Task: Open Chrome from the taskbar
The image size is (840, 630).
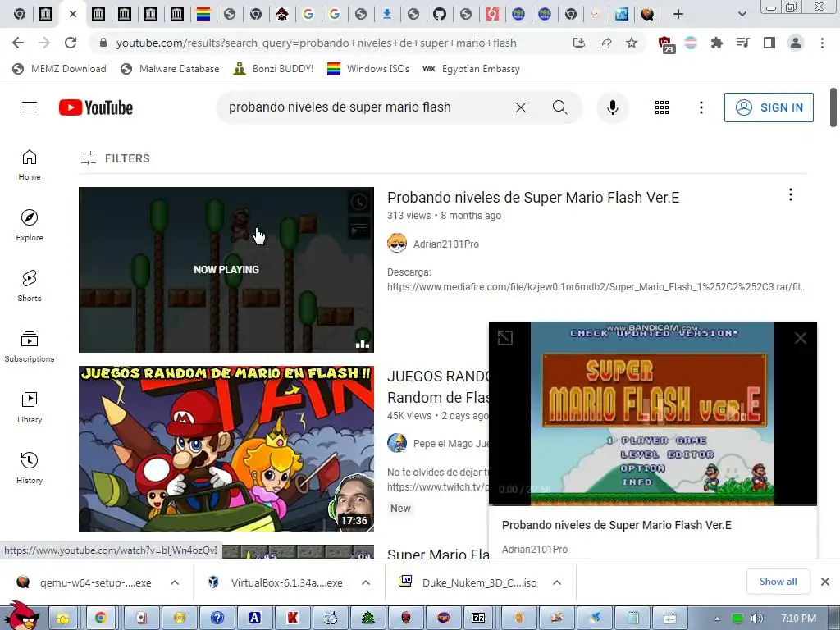Action: (x=100, y=619)
